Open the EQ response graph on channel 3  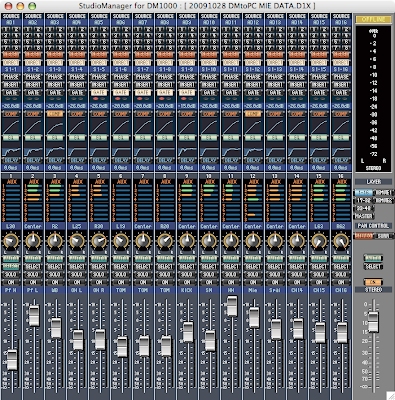(55, 151)
